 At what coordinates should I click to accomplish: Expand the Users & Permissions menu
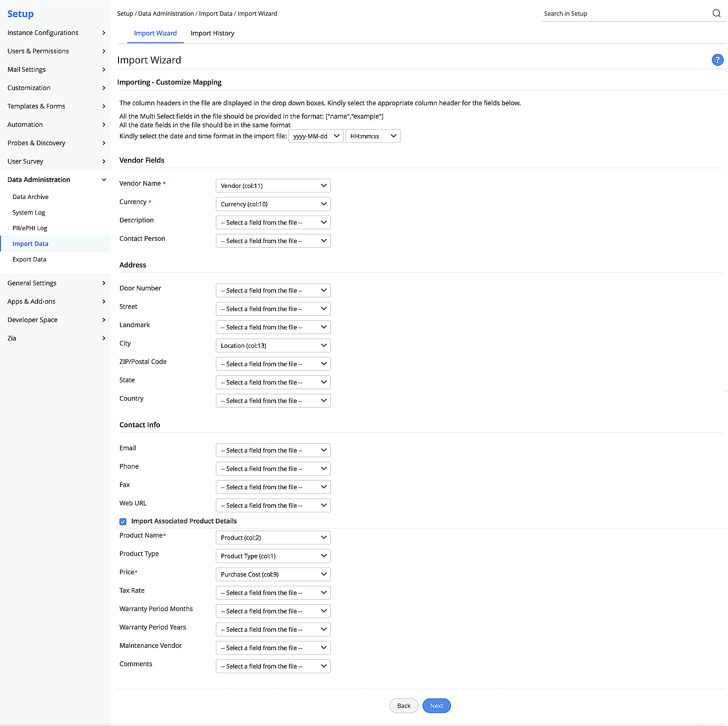(55, 51)
